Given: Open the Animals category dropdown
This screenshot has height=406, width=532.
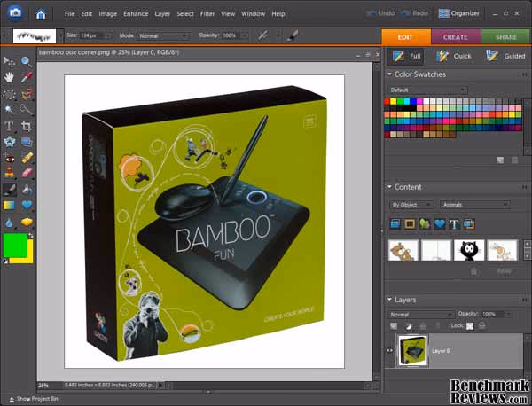Looking at the screenshot, I should 474,205.
